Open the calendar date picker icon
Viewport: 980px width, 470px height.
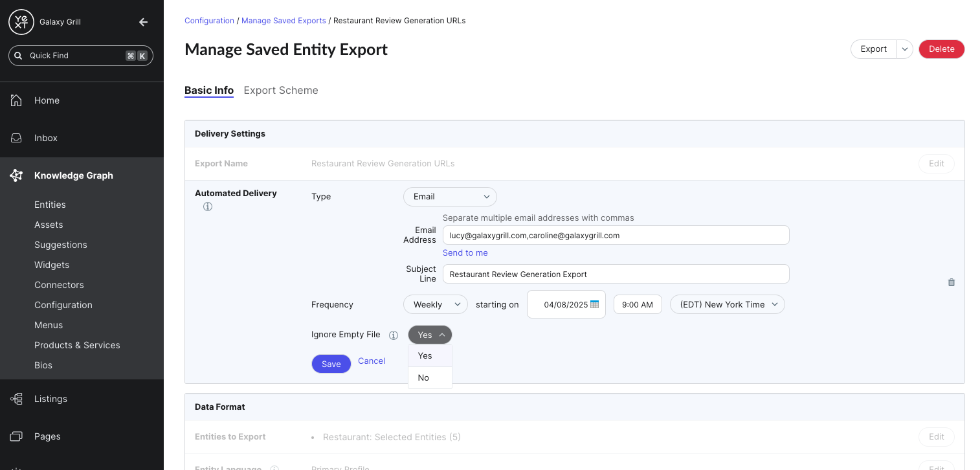pyautogui.click(x=594, y=304)
